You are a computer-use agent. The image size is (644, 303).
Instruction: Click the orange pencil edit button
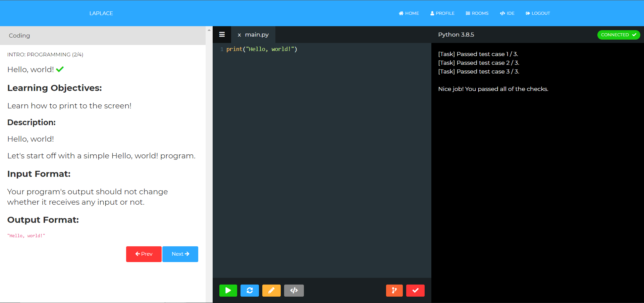coord(271,291)
